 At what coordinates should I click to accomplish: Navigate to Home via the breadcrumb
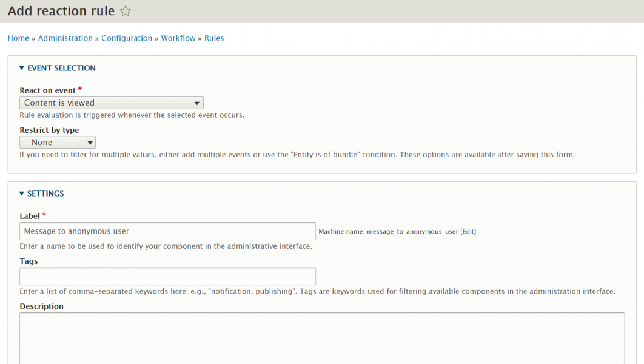tap(18, 38)
